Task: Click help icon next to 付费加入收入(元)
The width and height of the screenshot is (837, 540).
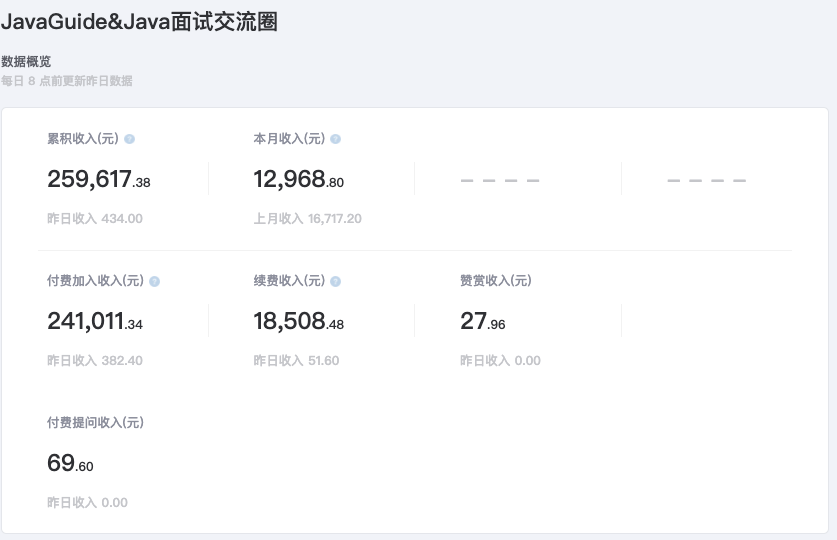Action: [154, 281]
